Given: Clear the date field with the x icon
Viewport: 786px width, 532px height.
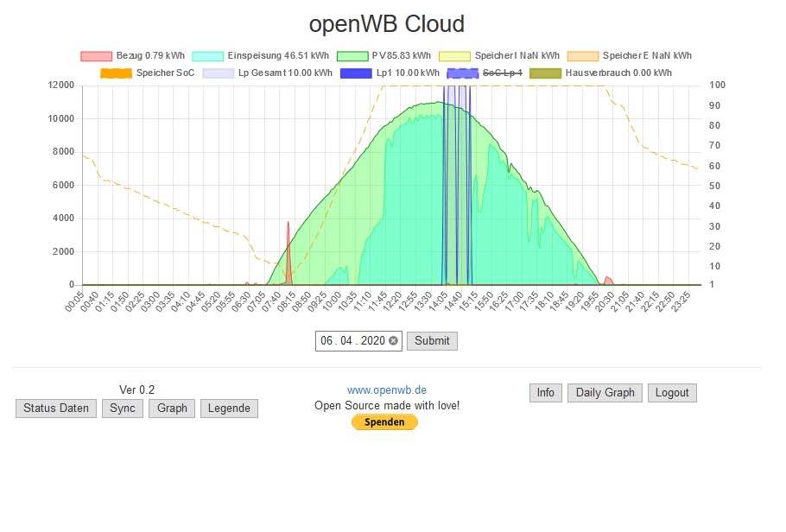Looking at the screenshot, I should [394, 341].
